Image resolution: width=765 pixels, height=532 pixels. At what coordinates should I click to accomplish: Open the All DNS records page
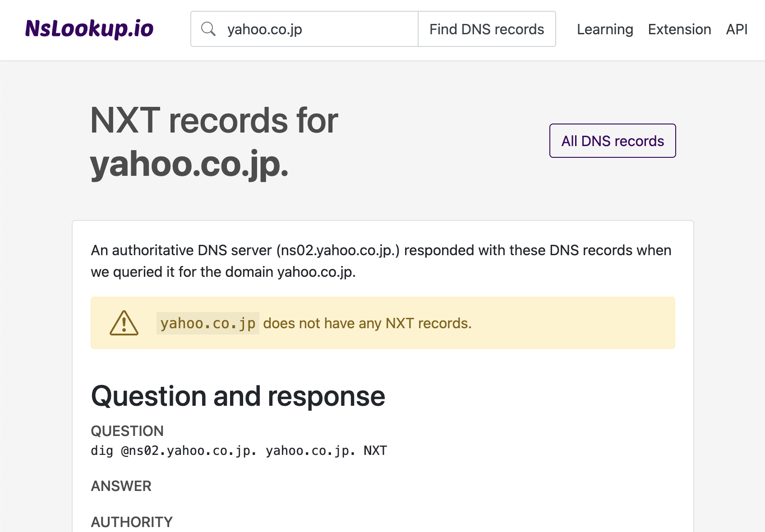point(612,141)
